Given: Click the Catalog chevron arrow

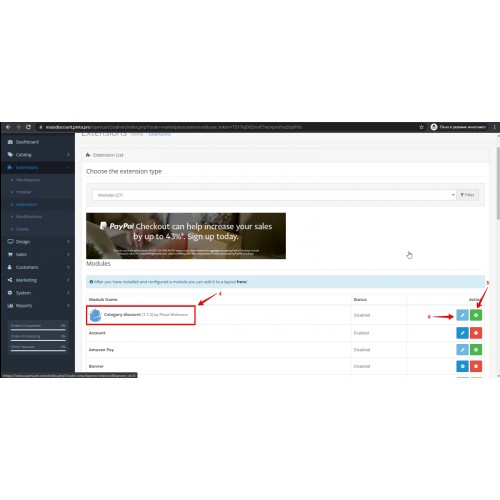Looking at the screenshot, I should (x=68, y=155).
